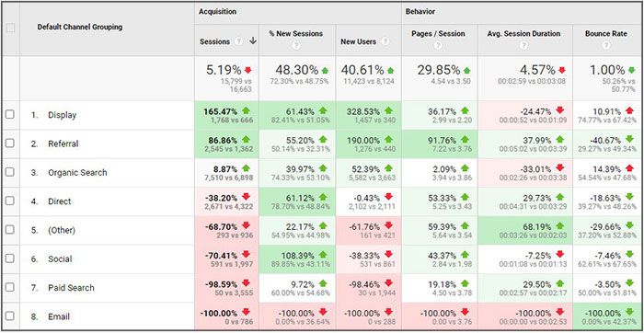The width and height of the screenshot is (644, 333).
Task: Click the Acquisition group header
Action: pyautogui.click(x=216, y=12)
